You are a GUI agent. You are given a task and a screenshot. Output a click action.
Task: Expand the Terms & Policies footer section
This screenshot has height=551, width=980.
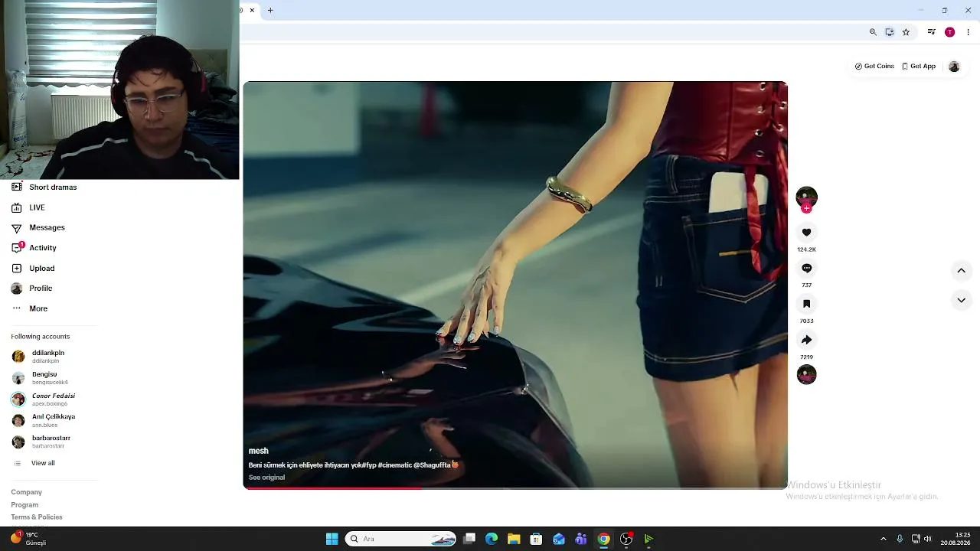click(x=37, y=517)
